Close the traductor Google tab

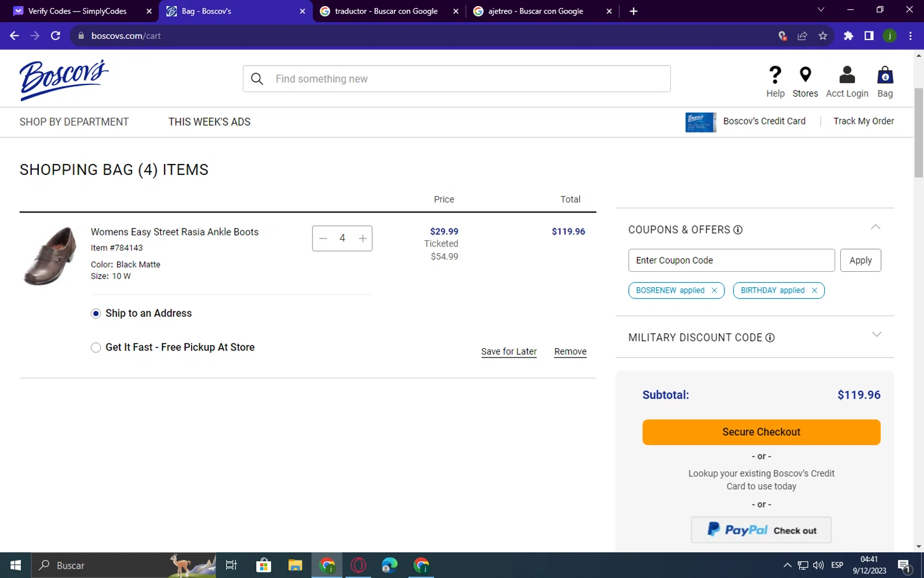pyautogui.click(x=456, y=11)
